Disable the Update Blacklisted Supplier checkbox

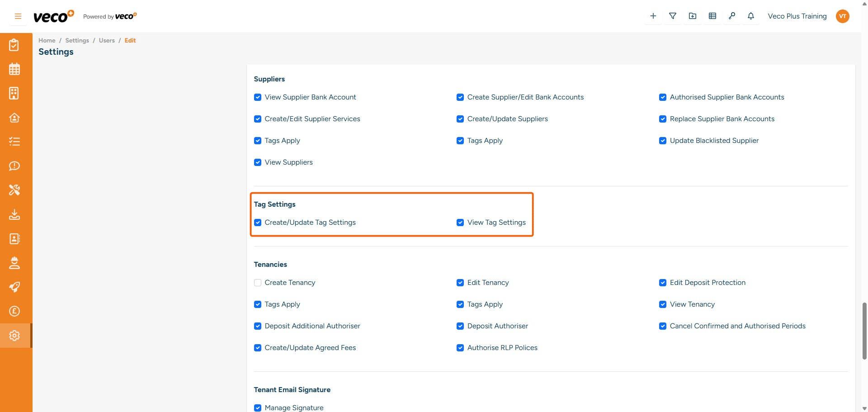tap(663, 140)
